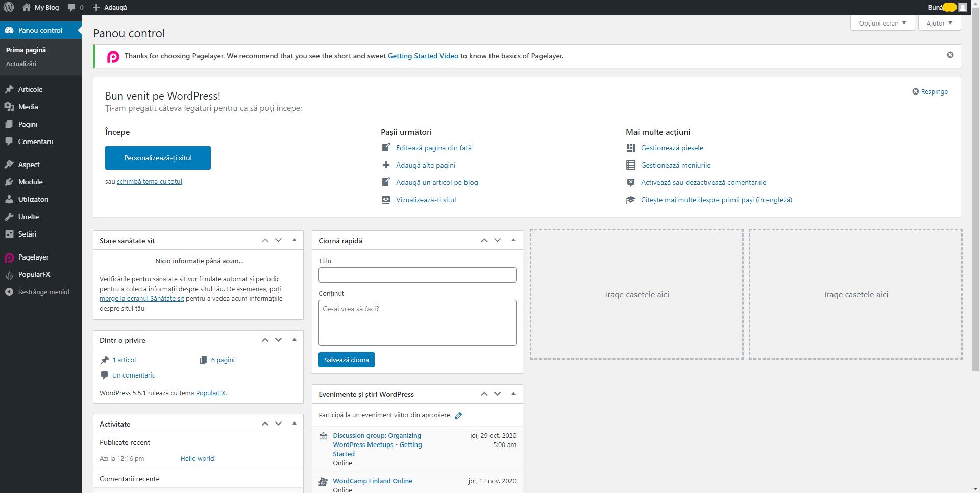The width and height of the screenshot is (980, 493).
Task: Click the Gestionează piesele widgets icon
Action: click(x=631, y=148)
